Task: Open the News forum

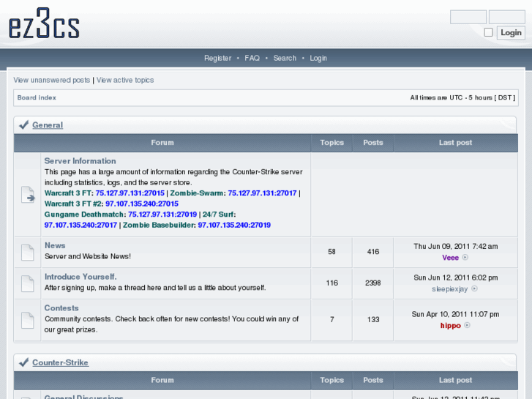Action: [x=55, y=245]
